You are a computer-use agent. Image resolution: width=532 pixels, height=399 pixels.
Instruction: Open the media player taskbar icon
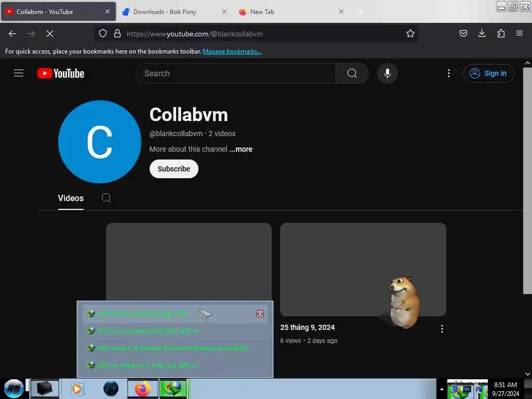pos(77,389)
